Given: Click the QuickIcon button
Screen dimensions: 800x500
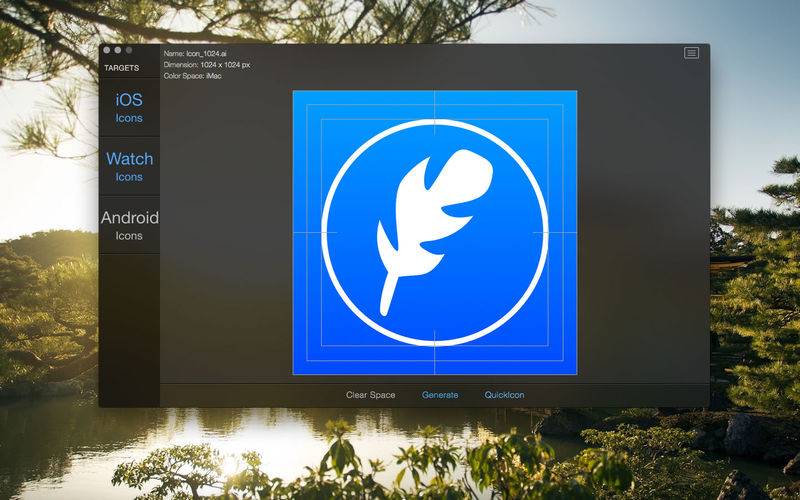Looking at the screenshot, I should (505, 395).
